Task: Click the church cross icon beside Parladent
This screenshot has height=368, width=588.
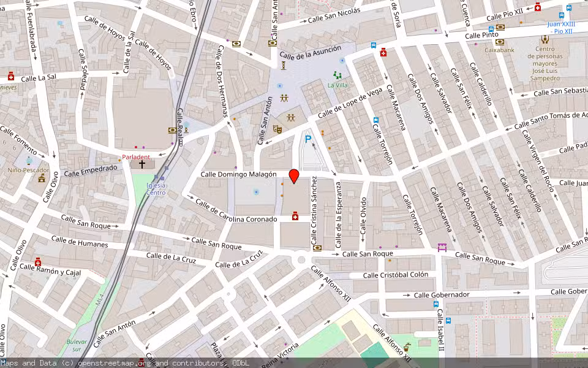Action: tap(141, 164)
